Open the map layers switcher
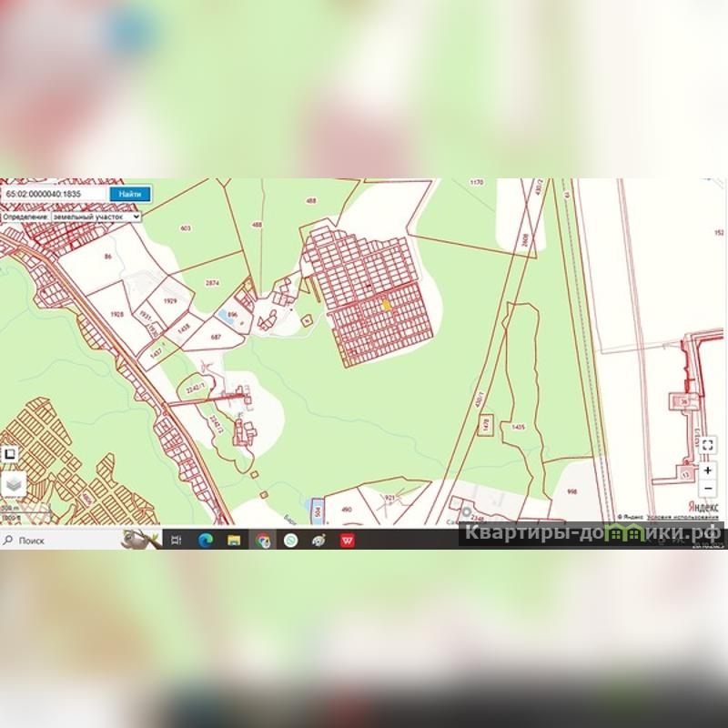 click(x=12, y=485)
